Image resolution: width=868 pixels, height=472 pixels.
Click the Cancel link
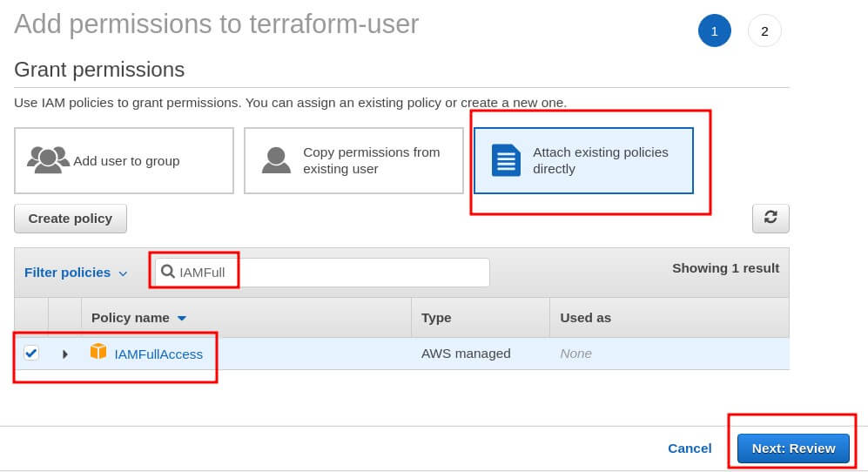coord(690,448)
